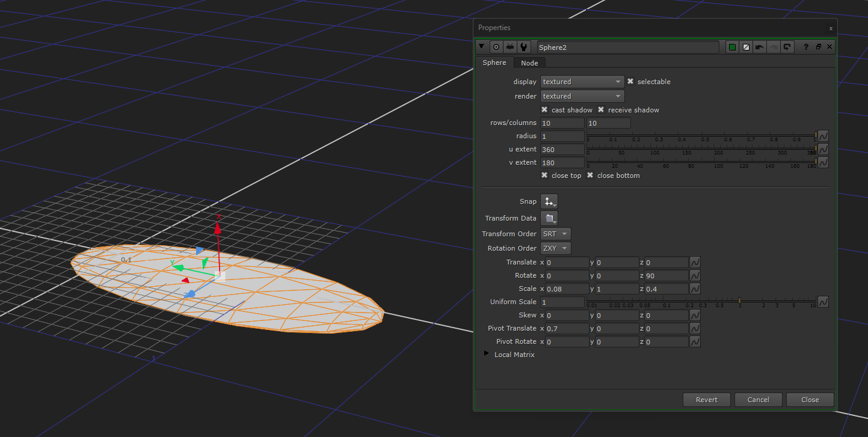Toggle the receive shadow checkbox
This screenshot has width=868, height=437.
pyautogui.click(x=601, y=109)
